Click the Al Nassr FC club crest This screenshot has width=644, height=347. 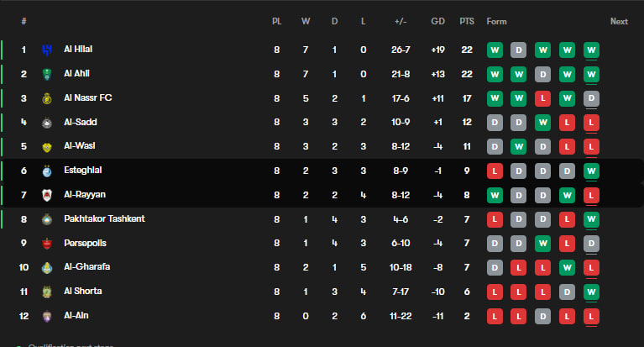coord(47,98)
